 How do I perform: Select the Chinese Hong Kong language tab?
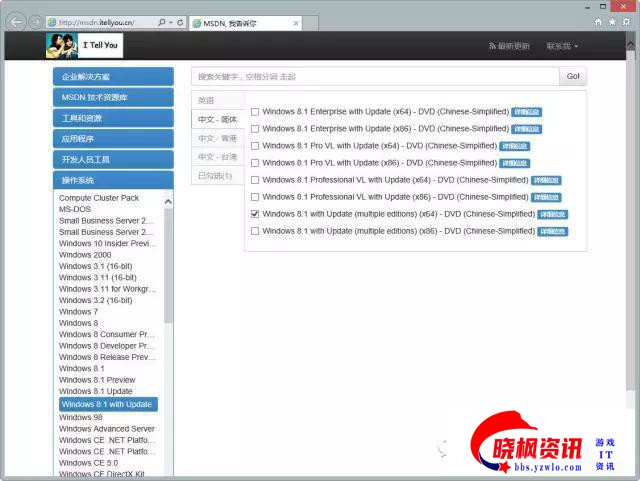218,138
